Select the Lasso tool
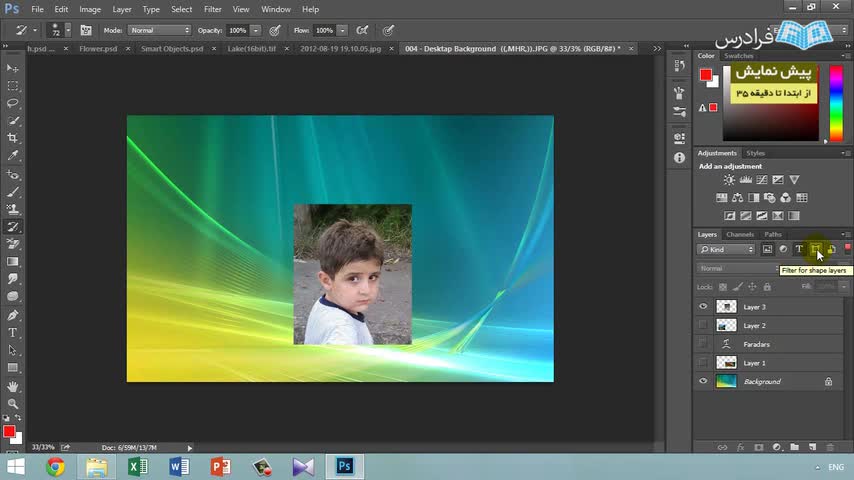Viewport: 854px width, 480px height. click(13, 103)
